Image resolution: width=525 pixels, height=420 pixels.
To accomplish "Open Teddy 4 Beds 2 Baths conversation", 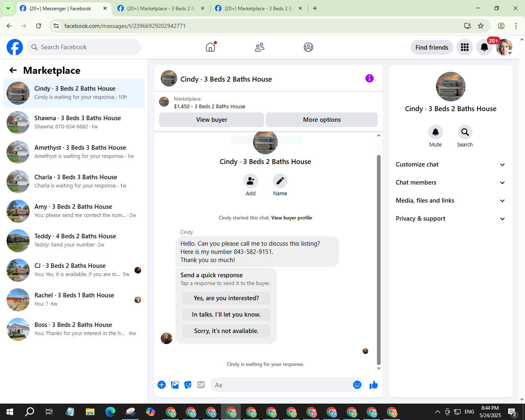I will pyautogui.click(x=74, y=241).
